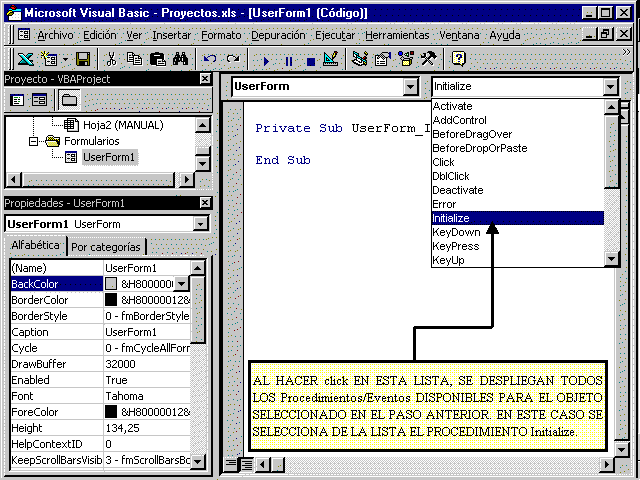Viewport: 640px width, 480px height.
Task: Open the BackColor value dropdown arrow
Action: click(x=181, y=284)
